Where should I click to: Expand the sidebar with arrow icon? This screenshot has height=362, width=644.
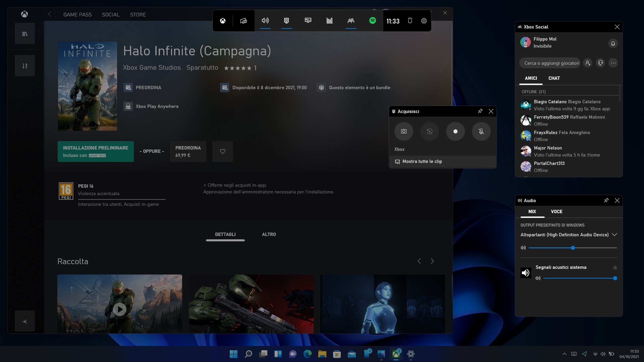(24, 321)
